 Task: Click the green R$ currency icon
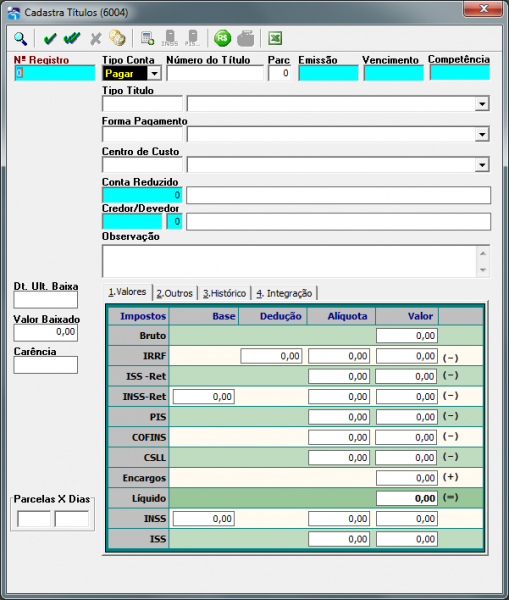click(x=222, y=38)
